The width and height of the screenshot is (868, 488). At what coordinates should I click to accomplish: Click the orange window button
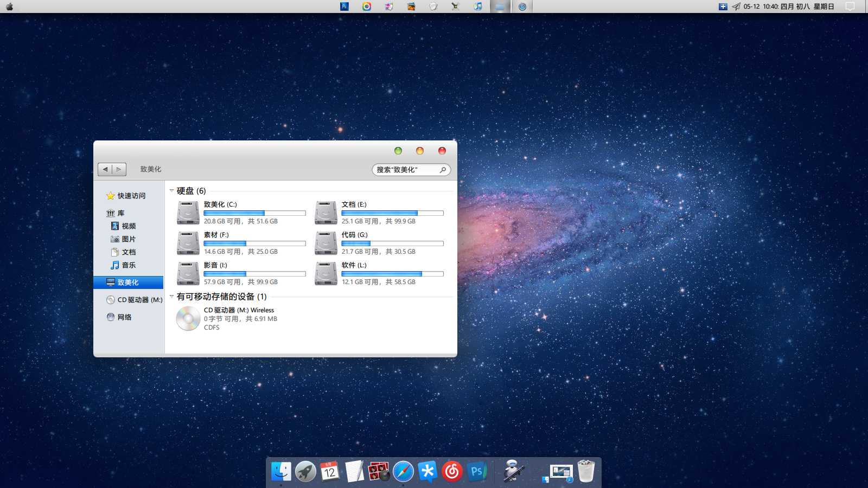(x=420, y=151)
